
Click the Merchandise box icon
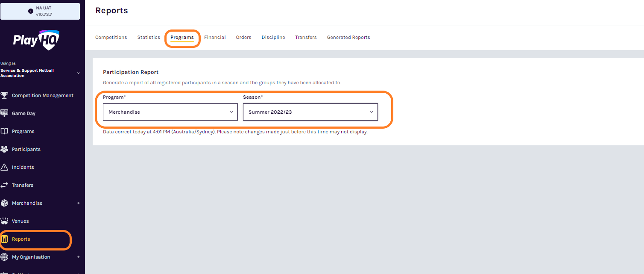tap(4, 203)
